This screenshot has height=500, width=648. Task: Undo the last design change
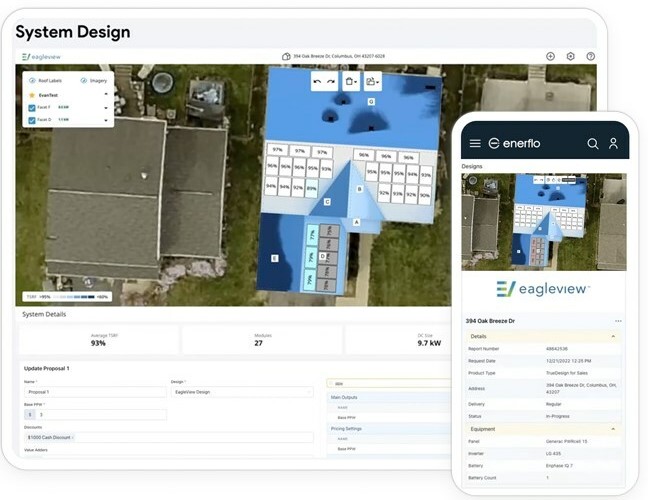[317, 81]
